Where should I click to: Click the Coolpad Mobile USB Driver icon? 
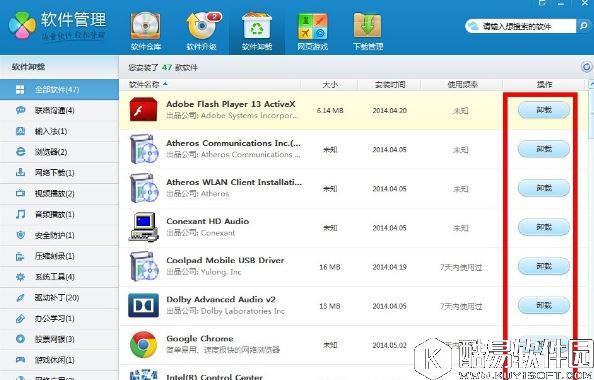tap(143, 266)
